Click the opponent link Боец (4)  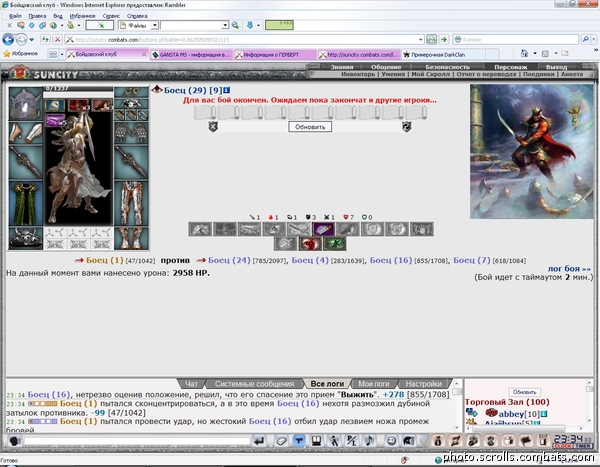tap(310, 260)
